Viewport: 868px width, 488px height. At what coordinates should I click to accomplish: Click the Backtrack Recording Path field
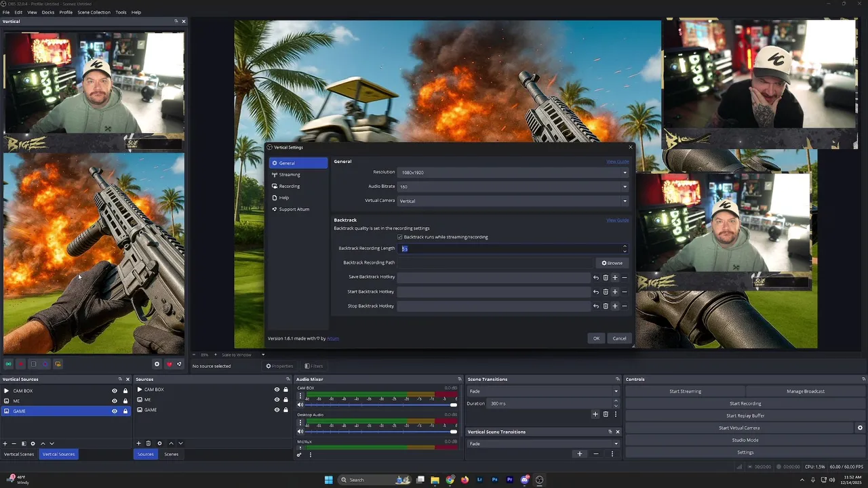coord(495,263)
